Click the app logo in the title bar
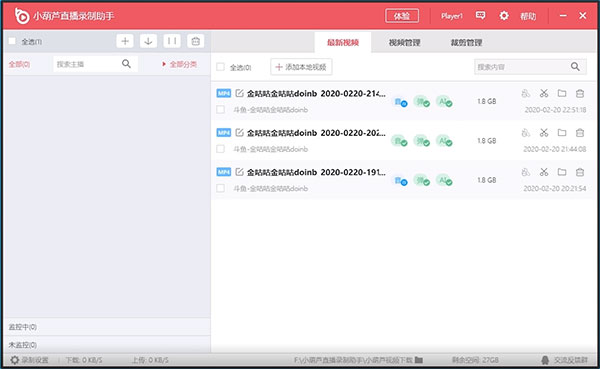The width and height of the screenshot is (600, 369). click(x=21, y=16)
